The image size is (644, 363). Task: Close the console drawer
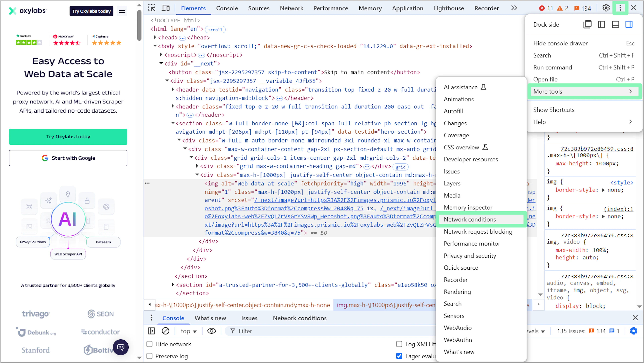point(635,318)
